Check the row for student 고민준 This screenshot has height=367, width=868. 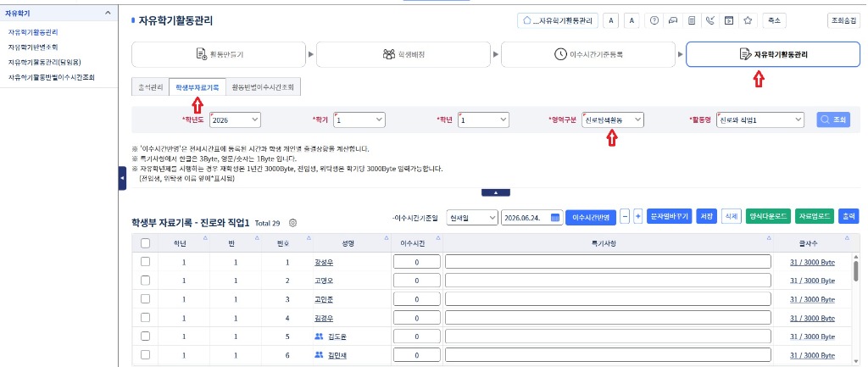tap(145, 299)
